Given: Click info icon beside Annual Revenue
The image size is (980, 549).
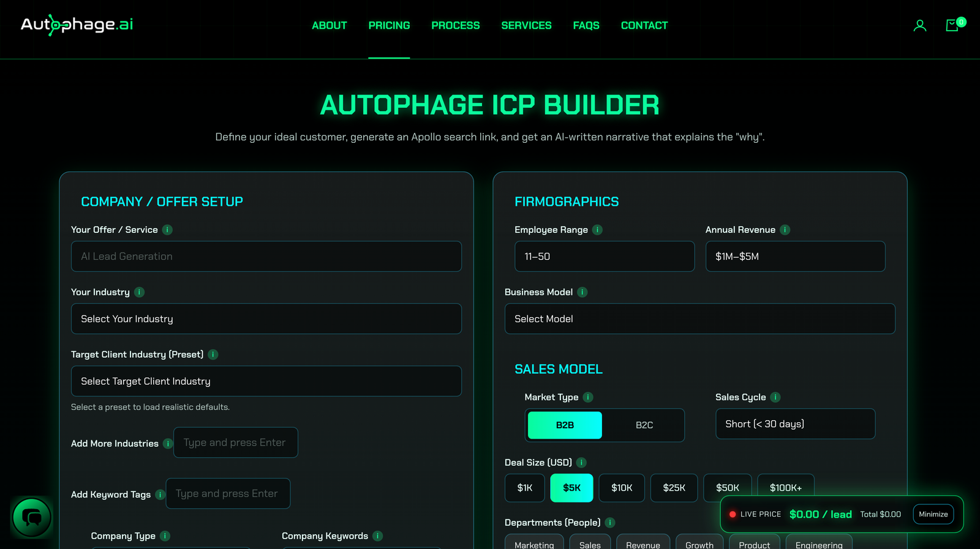Looking at the screenshot, I should tap(785, 230).
